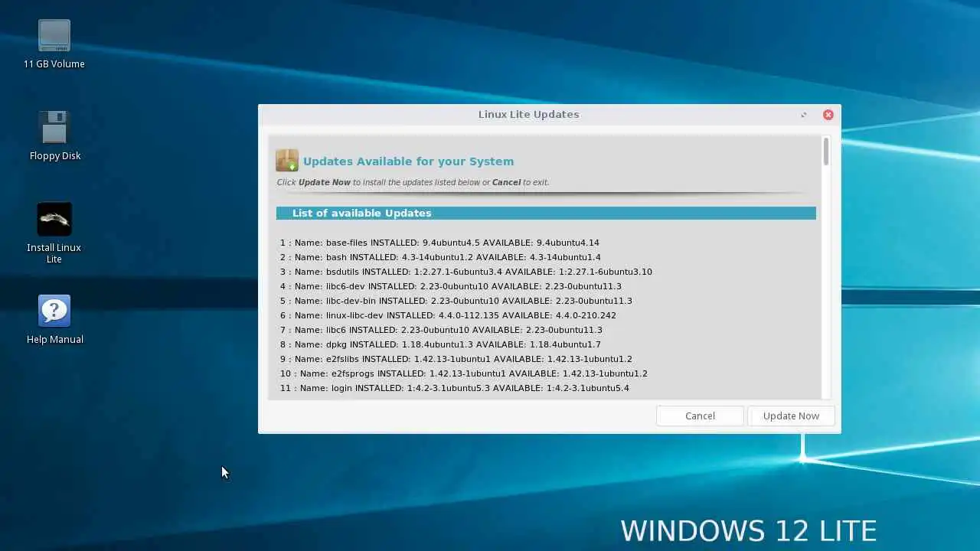Image resolution: width=980 pixels, height=551 pixels.
Task: Click the updates list scrollbar handle
Action: [826, 151]
